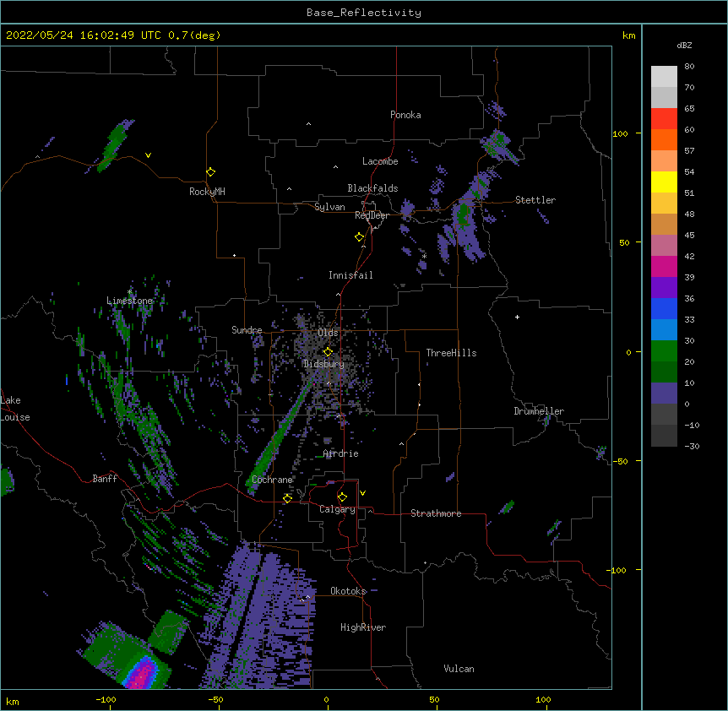This screenshot has width=728, height=711.
Task: Click the km unit label at bottom left
Action: pos(13,701)
